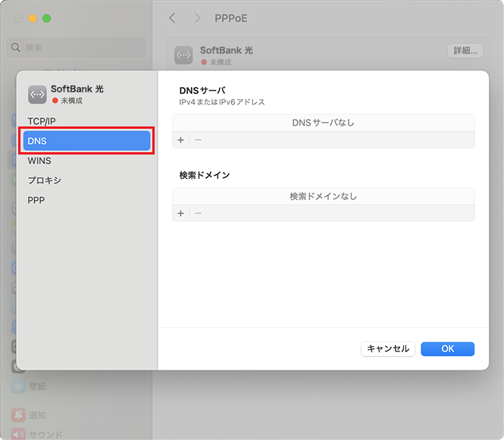Viewport: 504px width, 440px height.
Task: Open the 通知 settings in sidebar
Action: click(x=36, y=415)
